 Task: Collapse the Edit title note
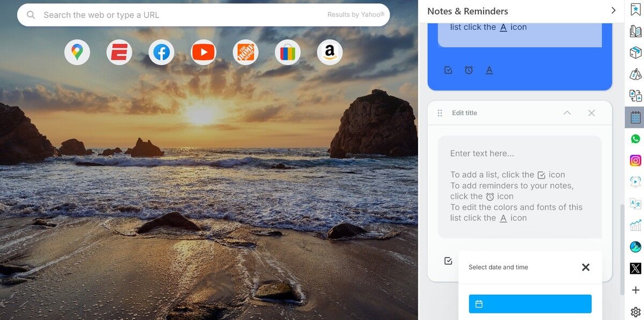click(x=567, y=113)
